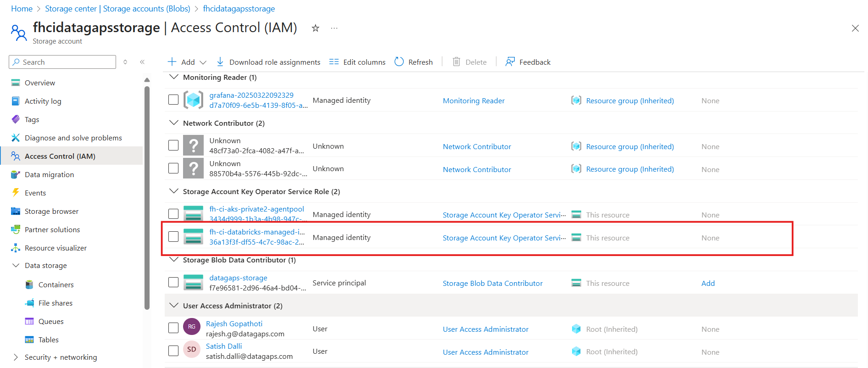This screenshot has width=868, height=368.
Task: Tick checkbox for datagaps-storage row
Action: pos(173,282)
